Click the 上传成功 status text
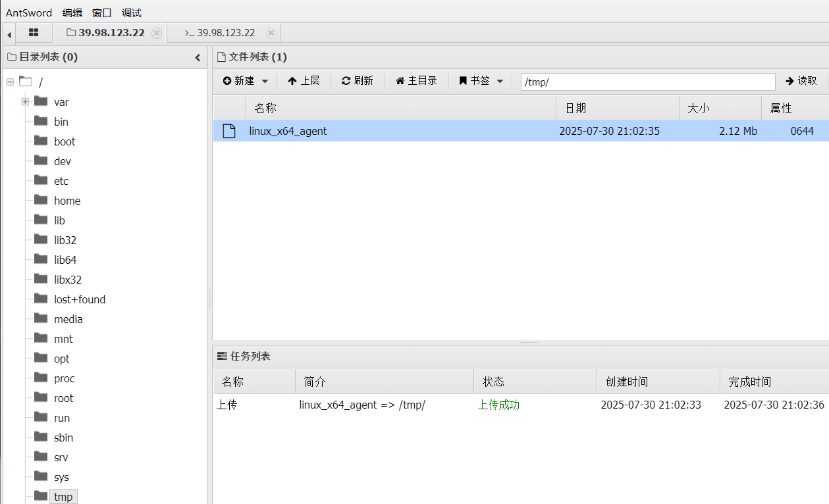Screen dimensions: 829x504 tap(498, 405)
